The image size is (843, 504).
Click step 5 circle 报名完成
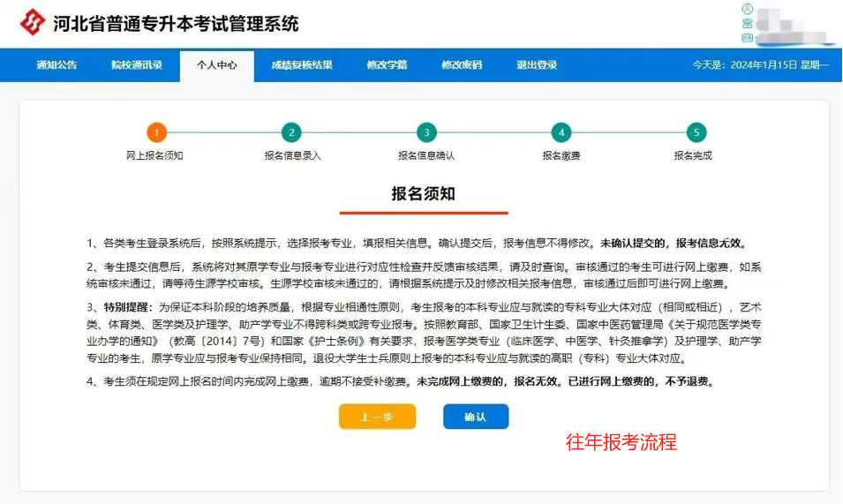point(696,132)
